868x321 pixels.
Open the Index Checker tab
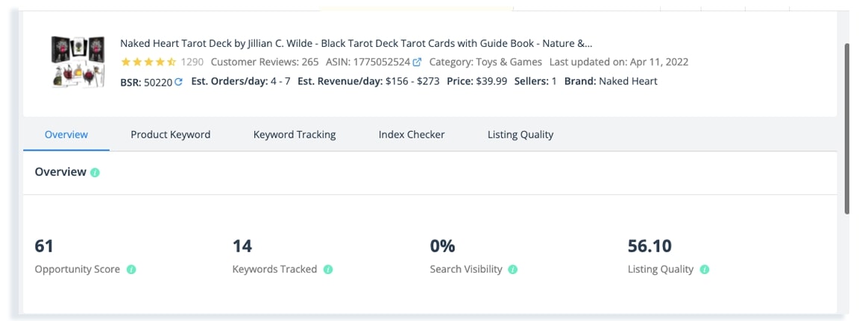tap(412, 134)
